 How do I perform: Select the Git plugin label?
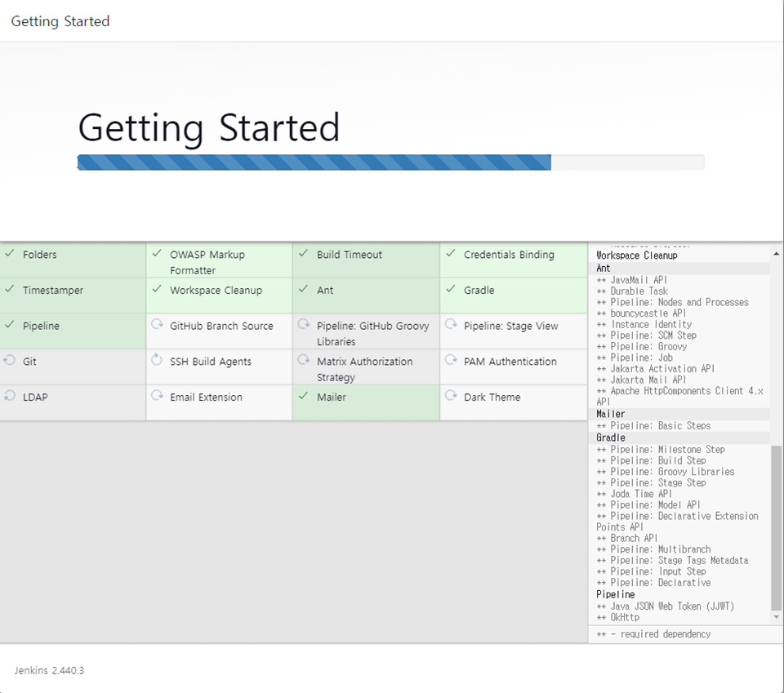pos(29,362)
